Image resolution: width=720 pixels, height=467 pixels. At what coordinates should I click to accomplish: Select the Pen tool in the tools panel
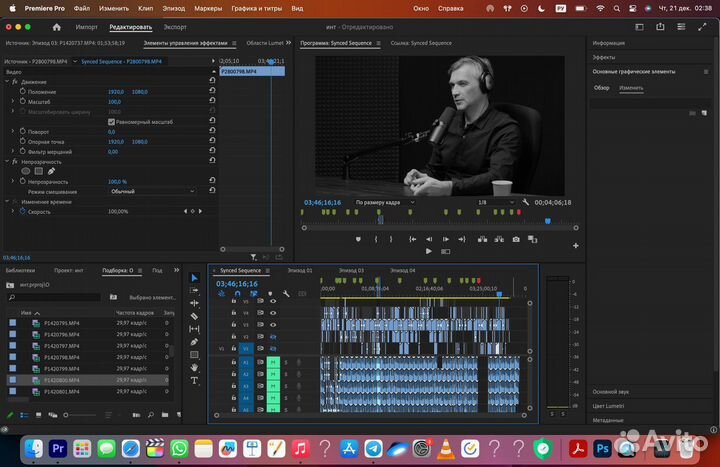click(x=195, y=342)
